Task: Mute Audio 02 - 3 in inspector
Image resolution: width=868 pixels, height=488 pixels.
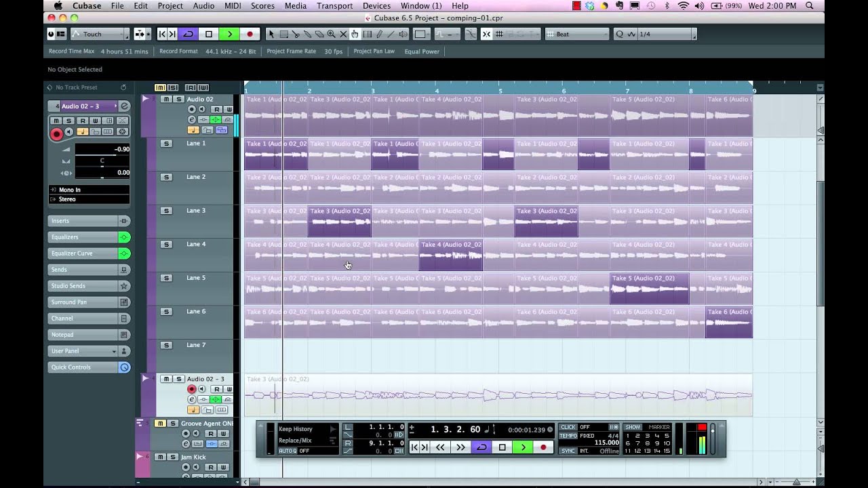Action: pyautogui.click(x=56, y=121)
